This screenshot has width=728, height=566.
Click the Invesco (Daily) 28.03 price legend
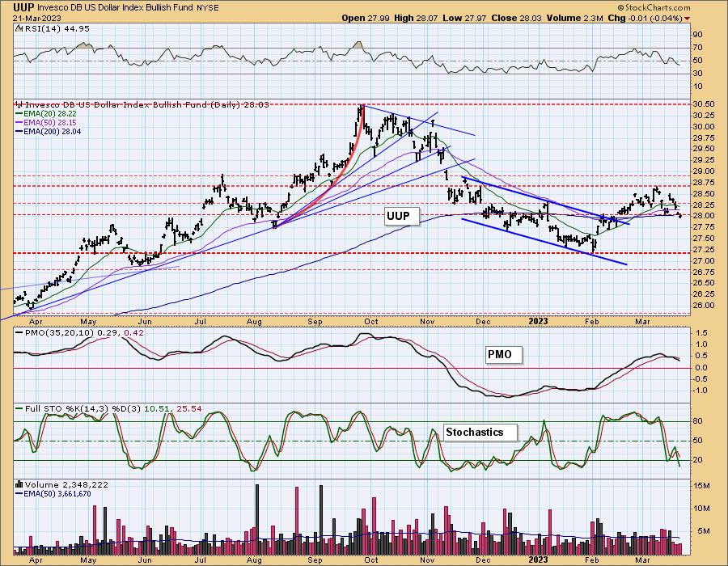click(x=146, y=105)
